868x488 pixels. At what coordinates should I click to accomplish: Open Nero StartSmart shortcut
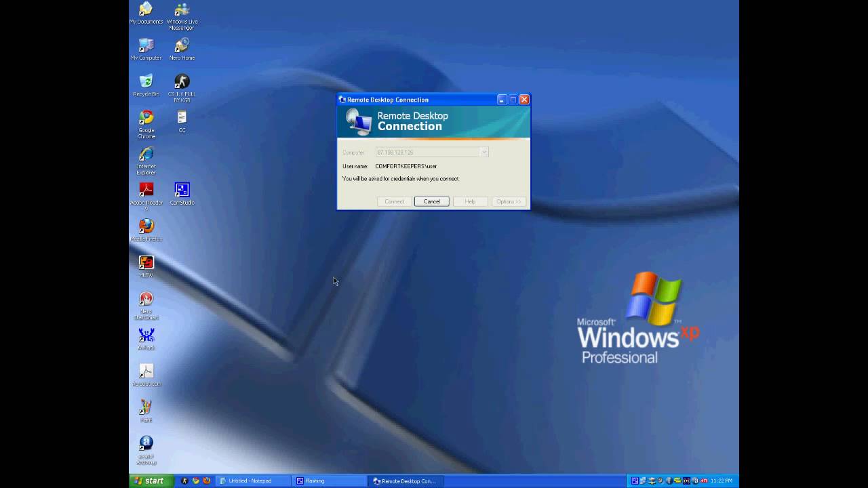tap(146, 306)
